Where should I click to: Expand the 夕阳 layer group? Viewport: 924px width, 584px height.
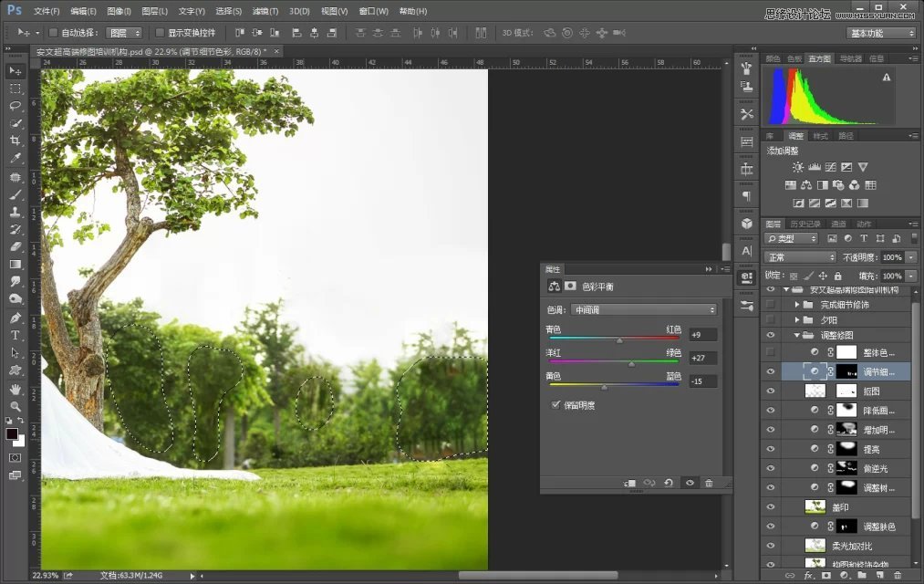(x=796, y=320)
